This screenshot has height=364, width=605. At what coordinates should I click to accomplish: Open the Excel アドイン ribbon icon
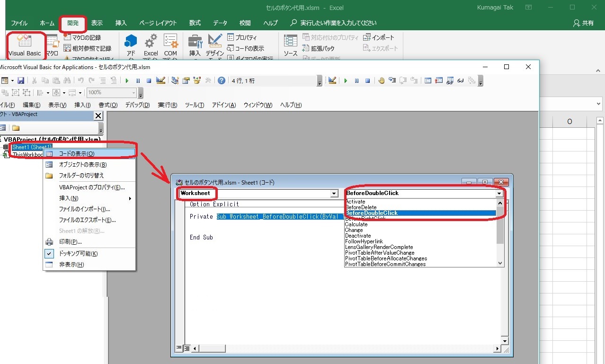click(x=151, y=46)
